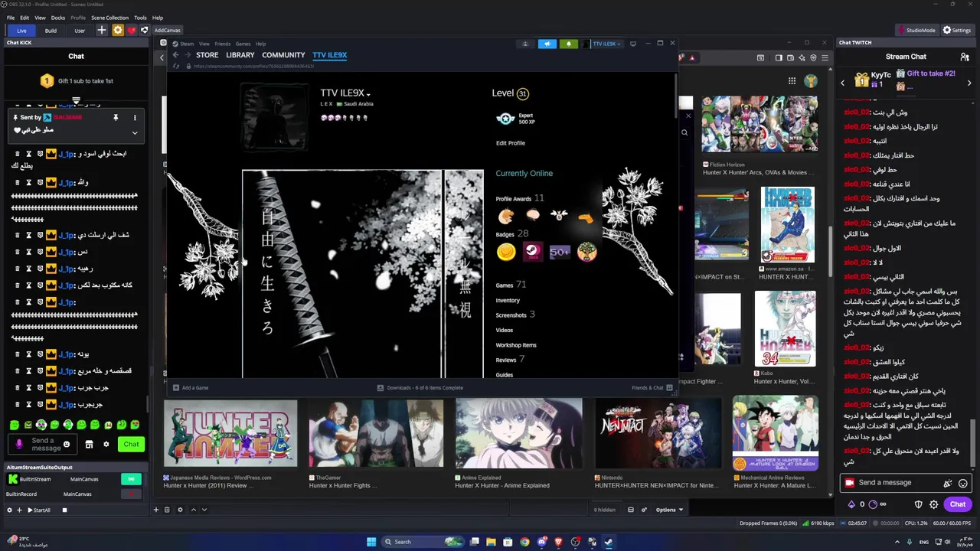Open the Twitch chat community users icon
The height and width of the screenshot is (551, 980).
[965, 57]
